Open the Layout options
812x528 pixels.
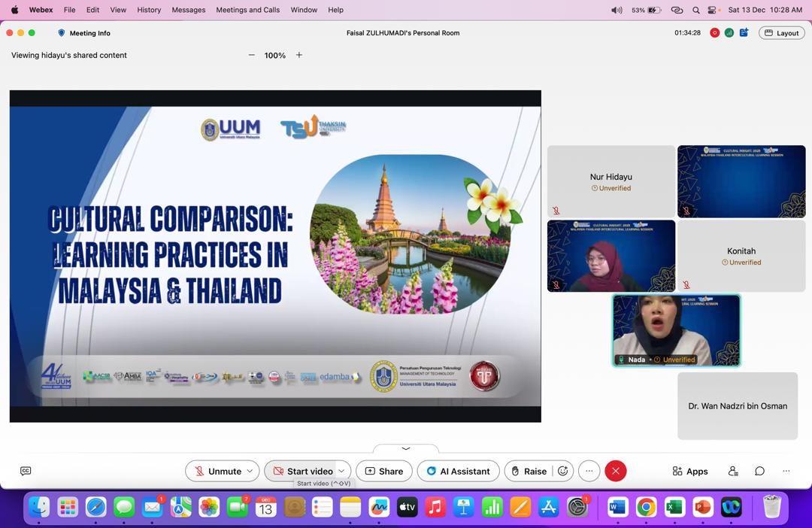782,33
